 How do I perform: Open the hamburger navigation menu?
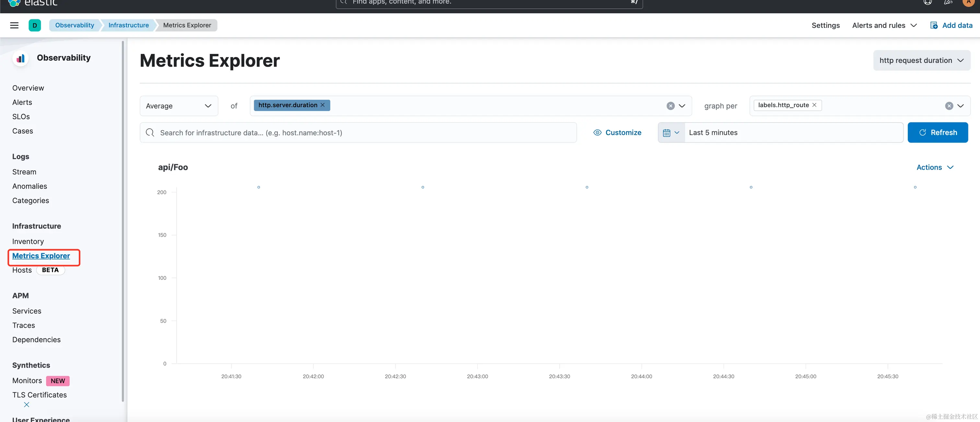[x=14, y=25]
